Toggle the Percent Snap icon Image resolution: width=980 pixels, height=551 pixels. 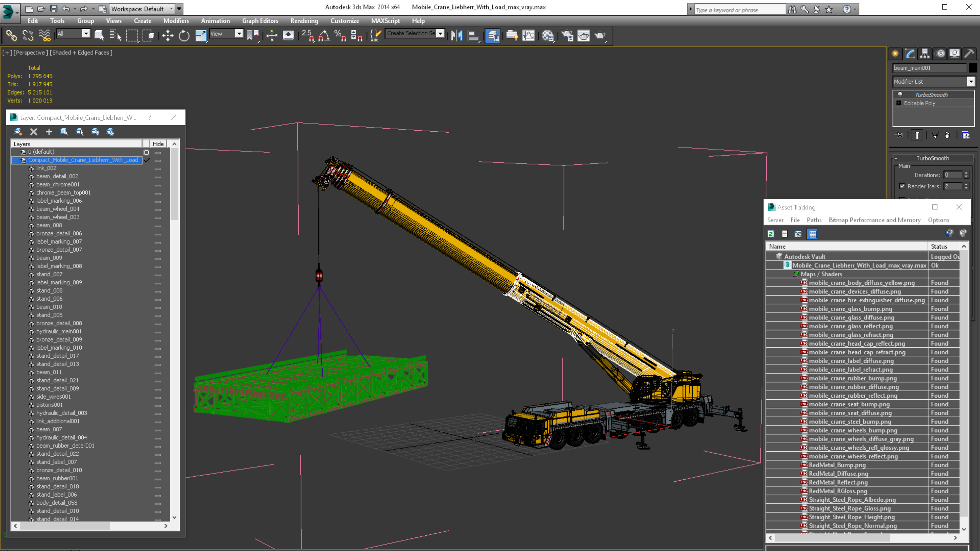click(340, 35)
